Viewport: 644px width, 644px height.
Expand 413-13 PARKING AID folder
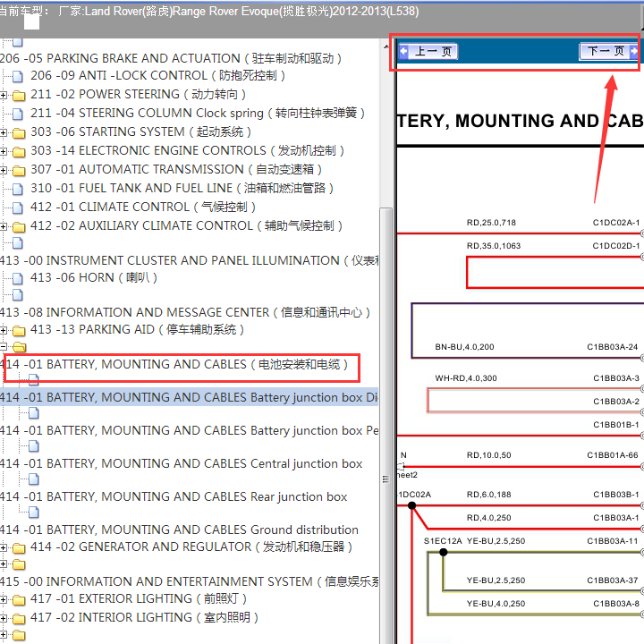(4, 330)
